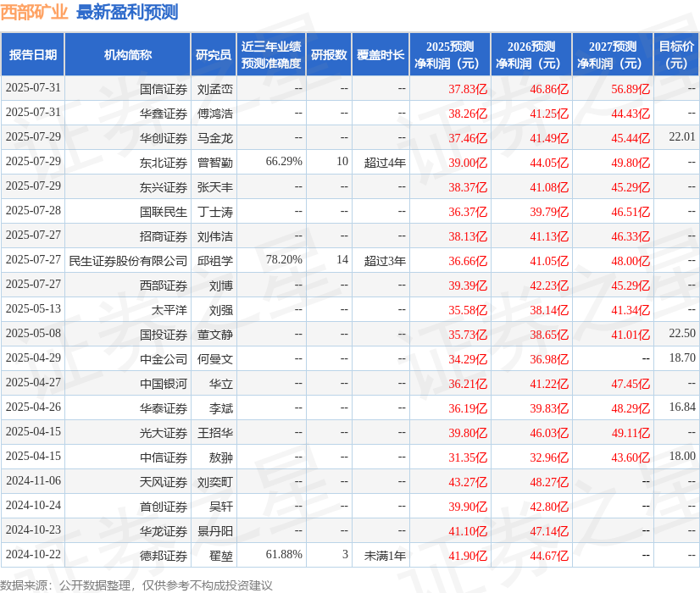
Task: Click the 78.20% accuracy value
Action: coord(284,260)
